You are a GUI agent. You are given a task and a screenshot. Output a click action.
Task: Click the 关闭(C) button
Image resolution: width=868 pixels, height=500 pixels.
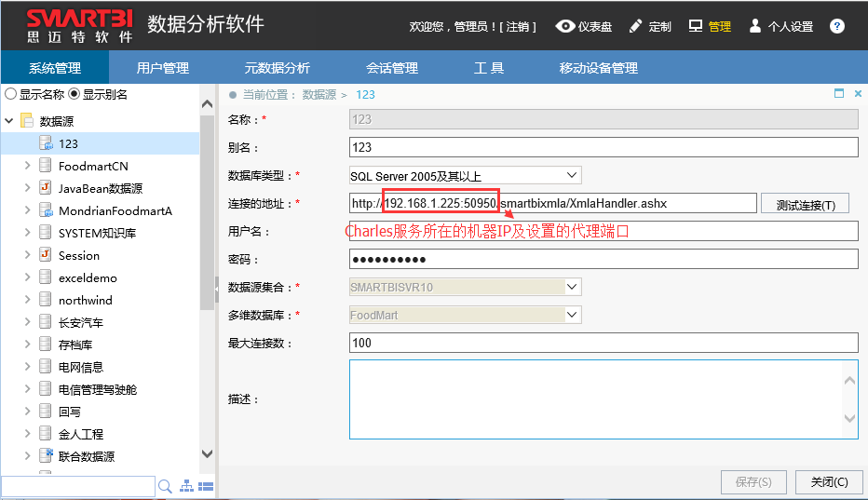pyautogui.click(x=829, y=481)
